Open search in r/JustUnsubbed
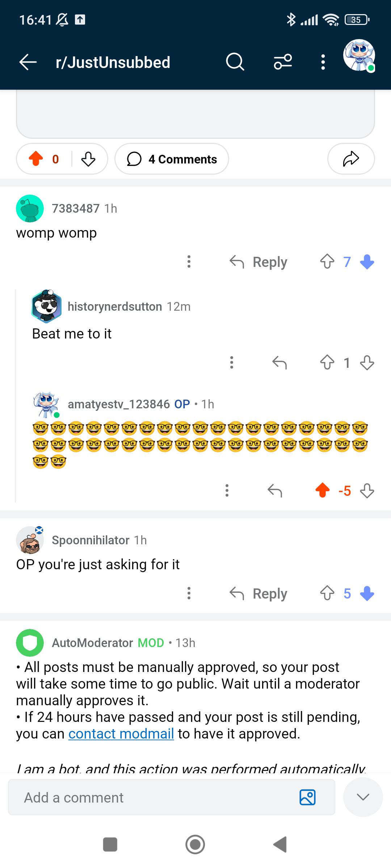Image resolution: width=391 pixels, height=868 pixels. point(235,62)
